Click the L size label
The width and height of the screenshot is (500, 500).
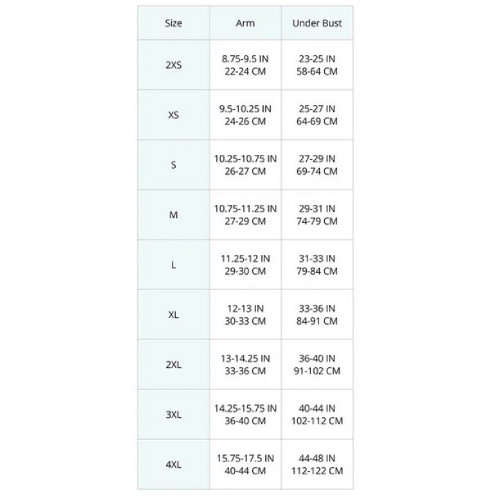[173, 265]
